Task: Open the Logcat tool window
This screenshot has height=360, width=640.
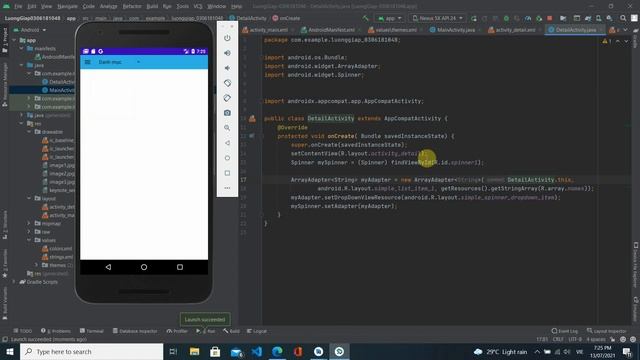Action: 257,331
